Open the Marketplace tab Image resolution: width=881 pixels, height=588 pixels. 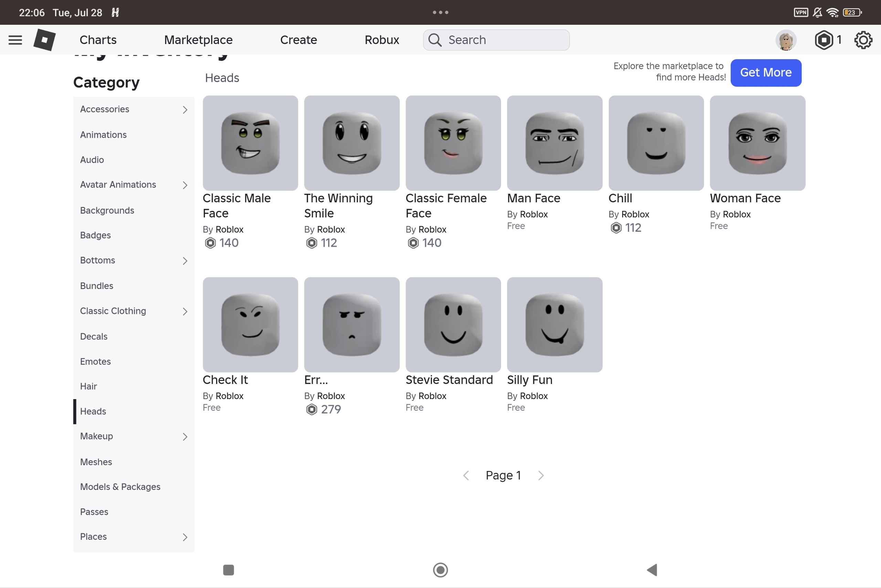point(199,40)
